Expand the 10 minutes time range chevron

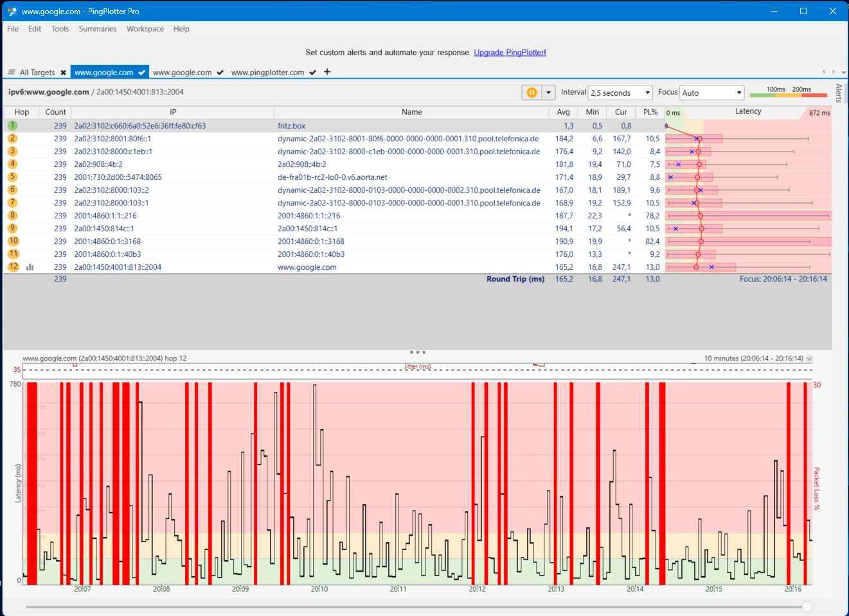[x=809, y=359]
